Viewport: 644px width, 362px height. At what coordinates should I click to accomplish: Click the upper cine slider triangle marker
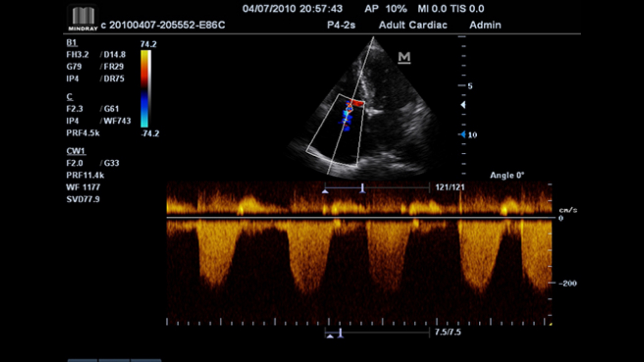(x=325, y=191)
